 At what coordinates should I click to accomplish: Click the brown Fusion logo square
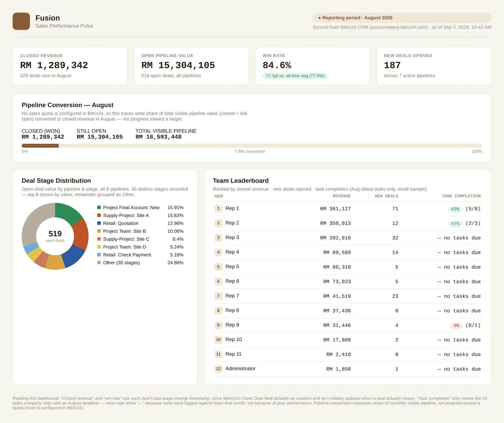(21, 21)
